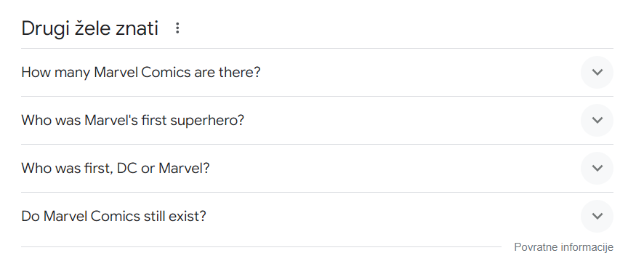Toggle the first question's round arrow button
The image size is (644, 277).
tap(597, 72)
